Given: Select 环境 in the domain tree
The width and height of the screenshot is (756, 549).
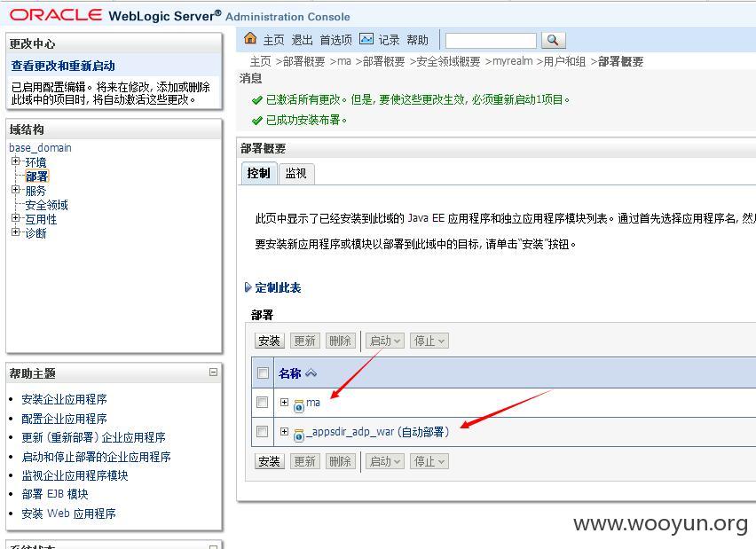Looking at the screenshot, I should 36,162.
